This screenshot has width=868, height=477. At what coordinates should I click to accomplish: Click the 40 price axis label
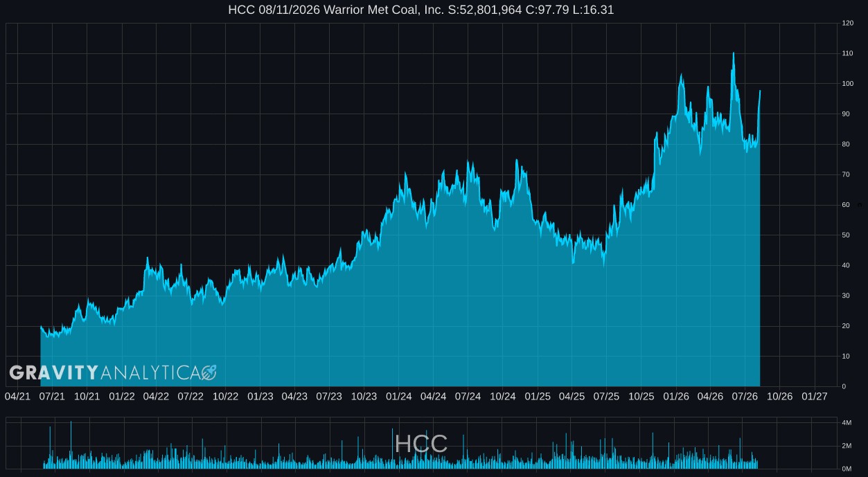click(x=846, y=265)
